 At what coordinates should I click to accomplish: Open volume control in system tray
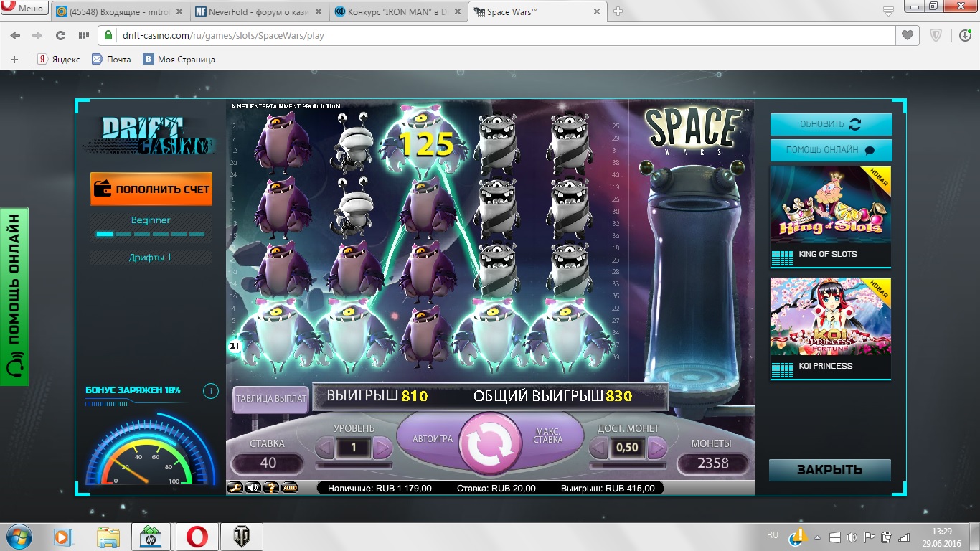click(852, 537)
